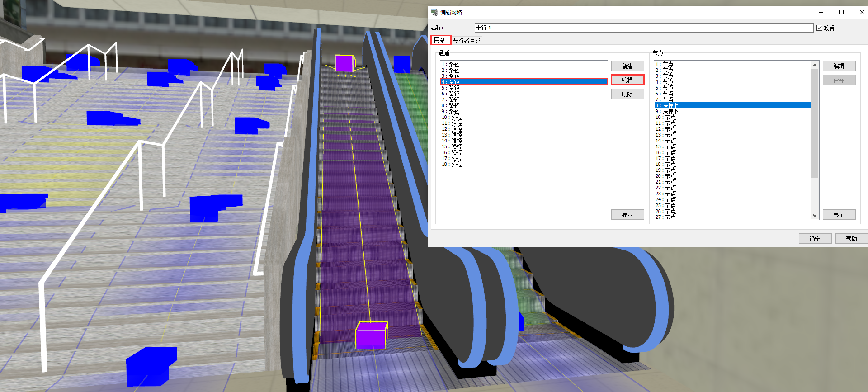Minimize the 编辑网络 dialog window
The image size is (868, 392).
821,12
